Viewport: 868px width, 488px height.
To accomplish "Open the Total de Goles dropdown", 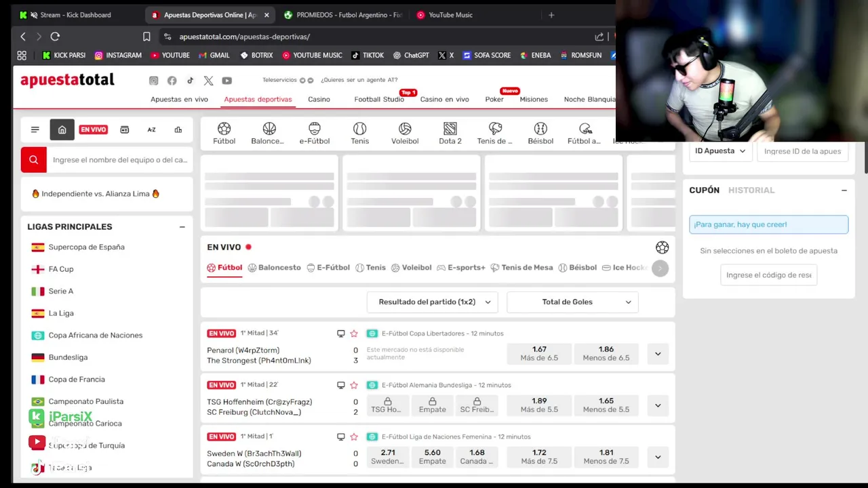I will tap(572, 302).
